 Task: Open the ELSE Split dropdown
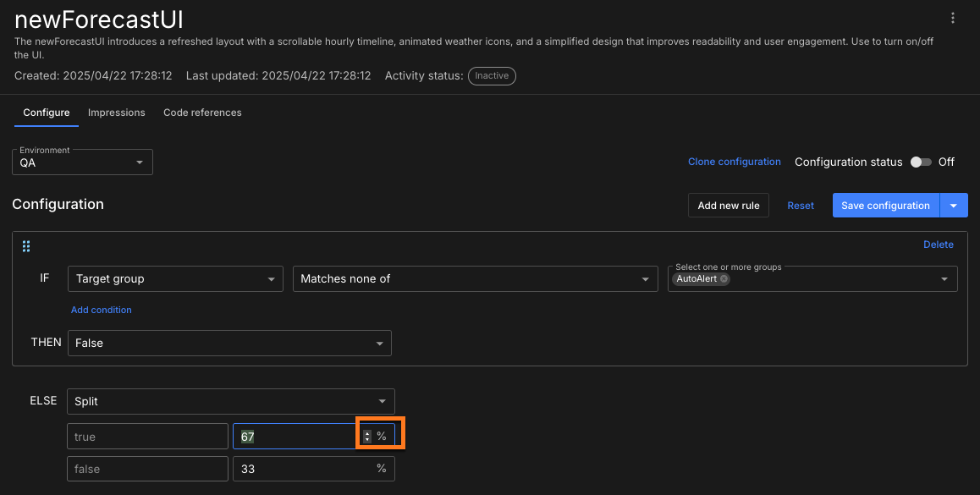point(230,401)
